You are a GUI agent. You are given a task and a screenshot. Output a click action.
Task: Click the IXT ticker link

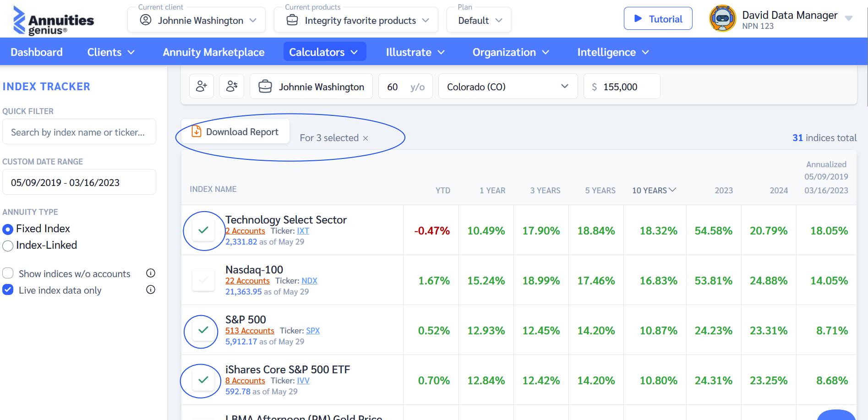click(x=303, y=231)
